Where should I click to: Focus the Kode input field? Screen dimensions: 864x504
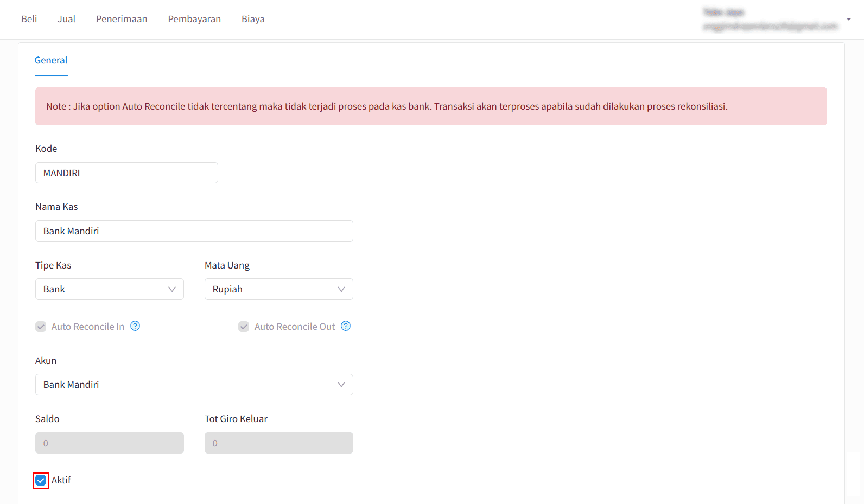(126, 173)
